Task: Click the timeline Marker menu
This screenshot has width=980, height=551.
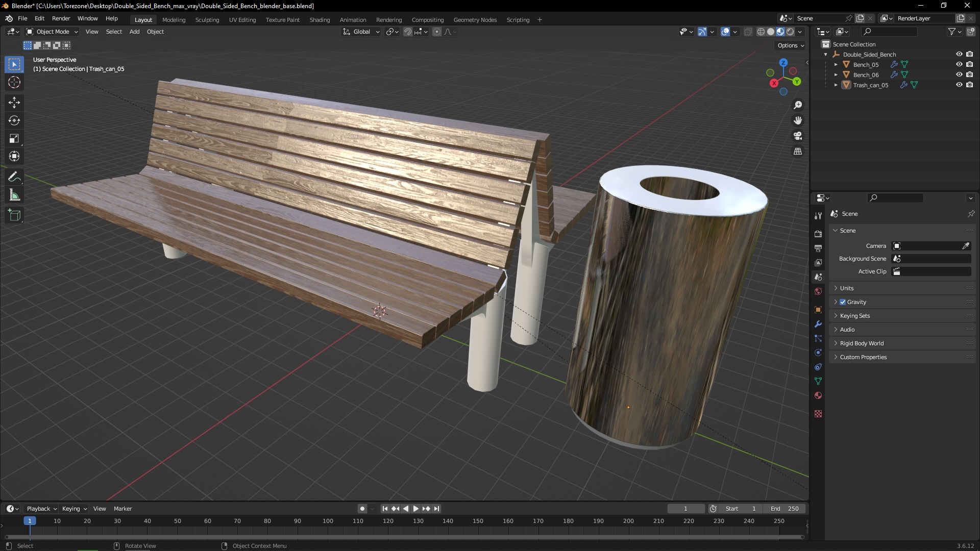Action: tap(122, 509)
